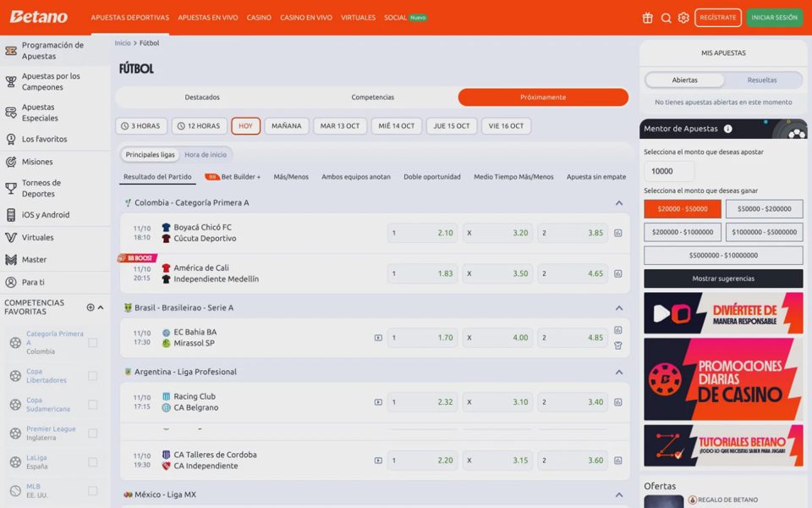Viewport: 812px width, 508px height.
Task: Check Copa Sudamericana favorite box
Action: tap(93, 405)
